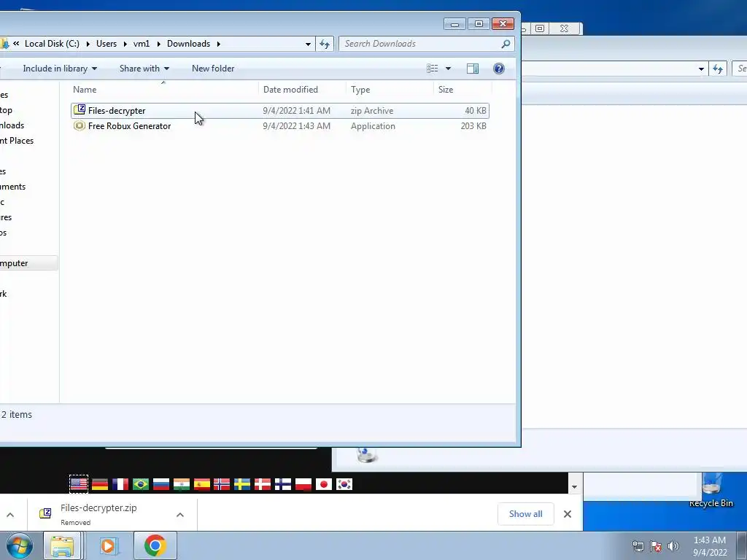Image resolution: width=747 pixels, height=560 pixels.
Task: Select Recycle Bin on the desktop
Action: coord(711,491)
